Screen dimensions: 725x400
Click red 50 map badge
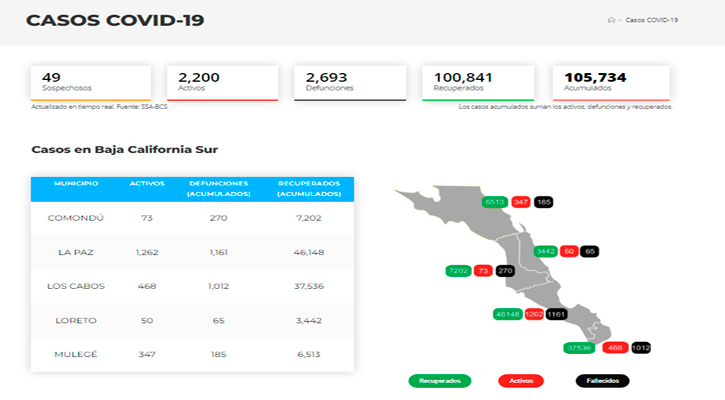[x=569, y=252]
